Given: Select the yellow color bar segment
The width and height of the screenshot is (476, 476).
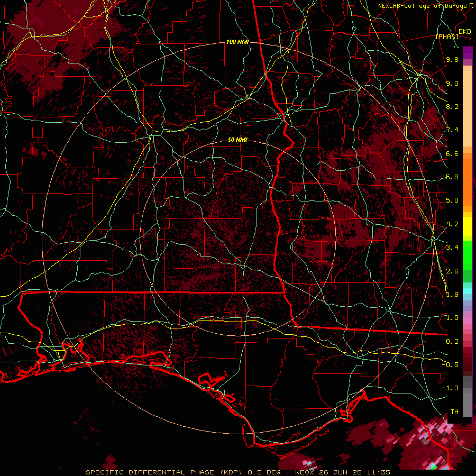Looking at the screenshot, I should point(467,226).
